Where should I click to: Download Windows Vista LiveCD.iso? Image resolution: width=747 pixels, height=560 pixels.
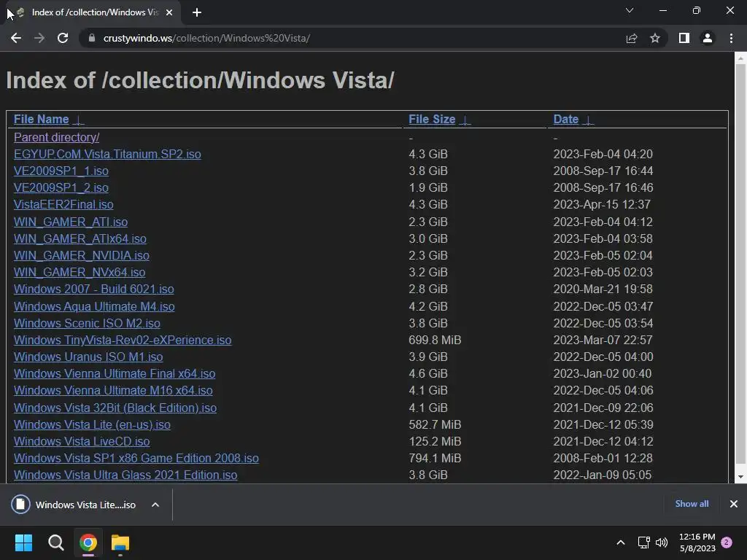click(82, 441)
